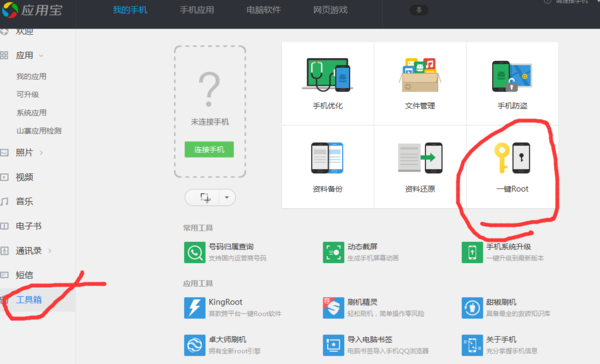Viewport: 600px width, 364px height.
Task: Click the download manager icon in header
Action: pyautogui.click(x=419, y=10)
